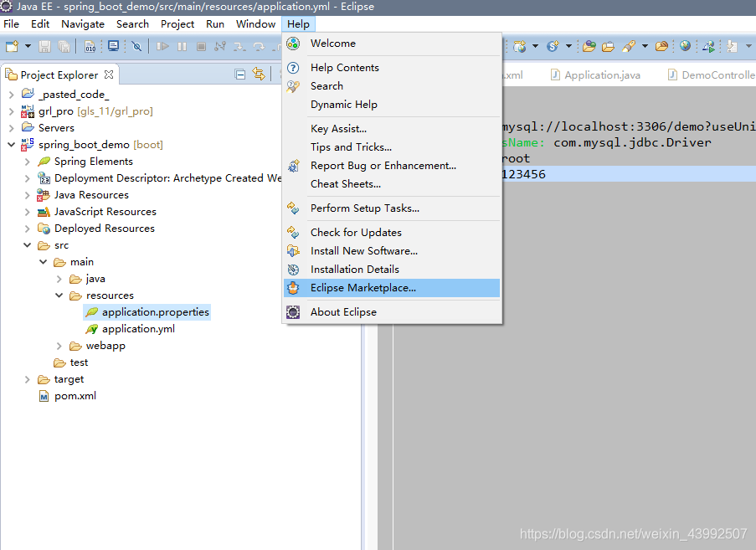Collapse the spring_boot_demo project
The width and height of the screenshot is (756, 550).
tap(12, 145)
